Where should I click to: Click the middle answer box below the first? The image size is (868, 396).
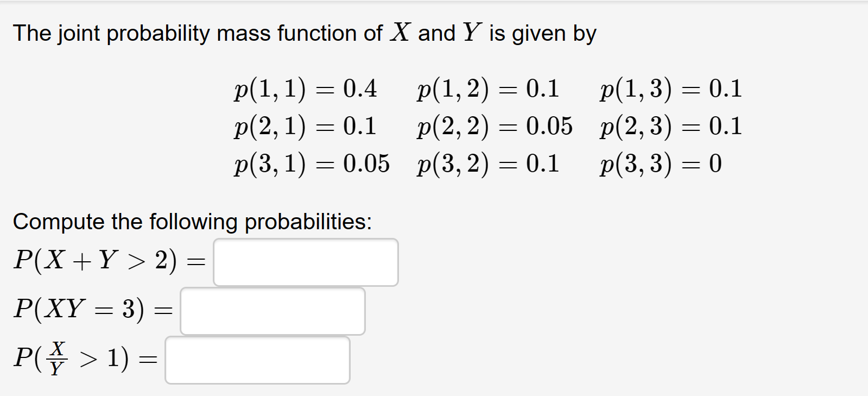273,311
